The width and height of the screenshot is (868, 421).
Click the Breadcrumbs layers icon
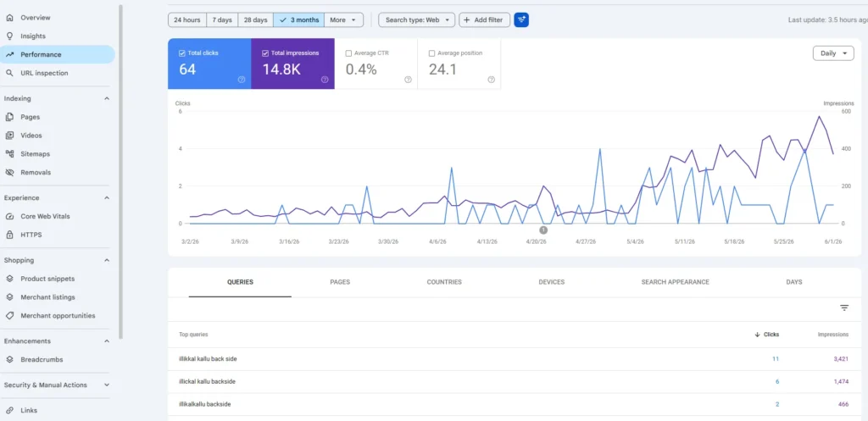point(9,360)
